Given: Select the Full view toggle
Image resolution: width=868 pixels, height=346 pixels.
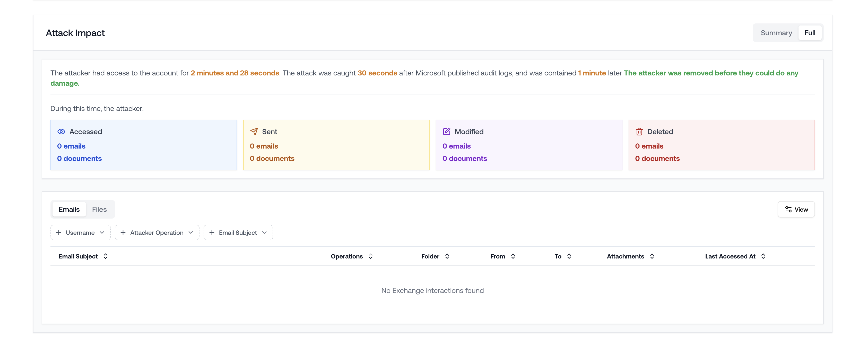Looking at the screenshot, I should pyautogui.click(x=810, y=33).
